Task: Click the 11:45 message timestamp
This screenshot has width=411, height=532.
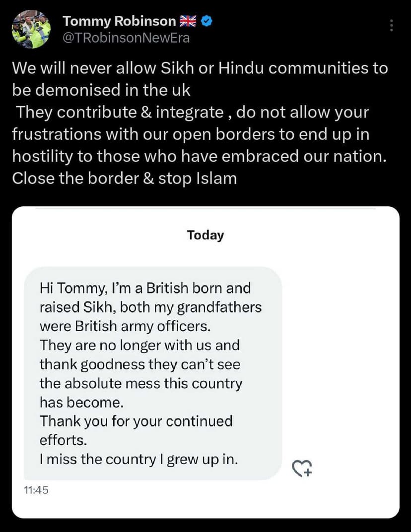Action: tap(36, 490)
